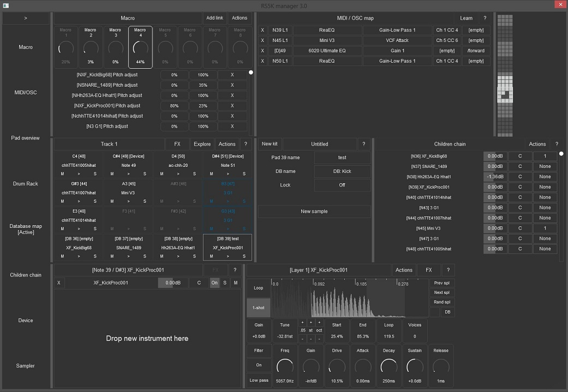Open help for the MIDI / OSC map

pyautogui.click(x=485, y=18)
